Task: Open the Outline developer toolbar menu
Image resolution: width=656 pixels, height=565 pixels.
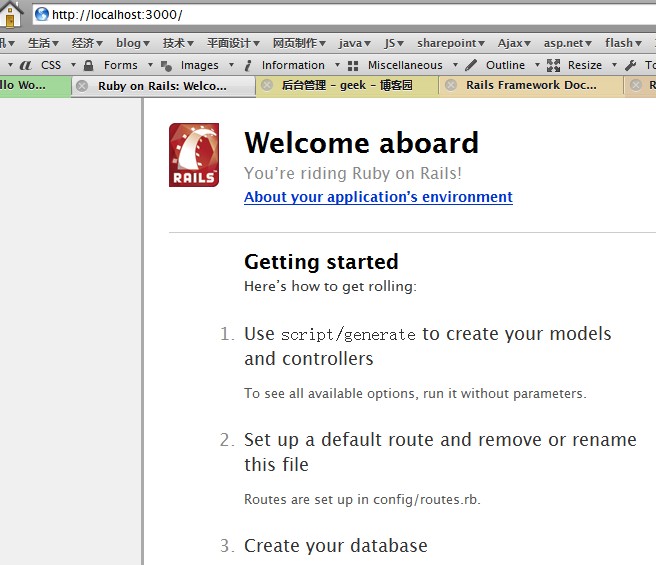Action: [x=505, y=65]
